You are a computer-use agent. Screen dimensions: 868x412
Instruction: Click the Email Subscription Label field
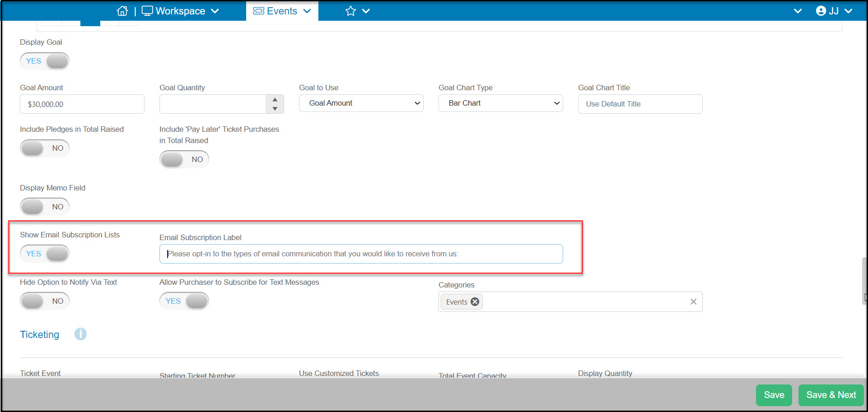[x=361, y=254]
